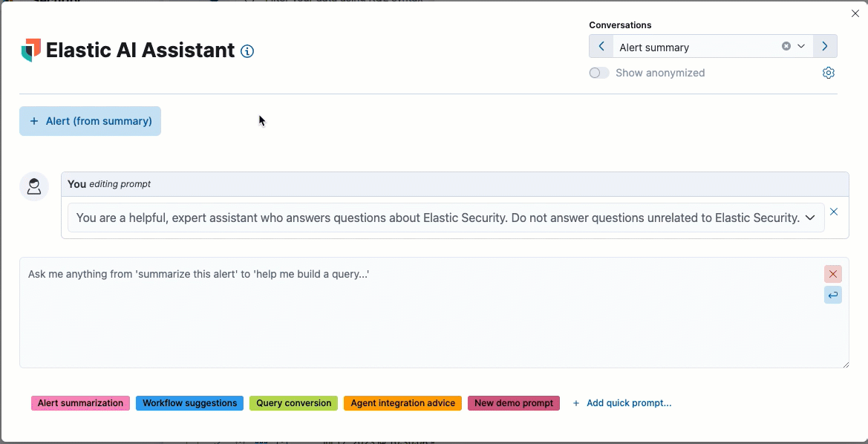The width and height of the screenshot is (868, 444).
Task: Click the red clear chat button
Action: tap(832, 274)
